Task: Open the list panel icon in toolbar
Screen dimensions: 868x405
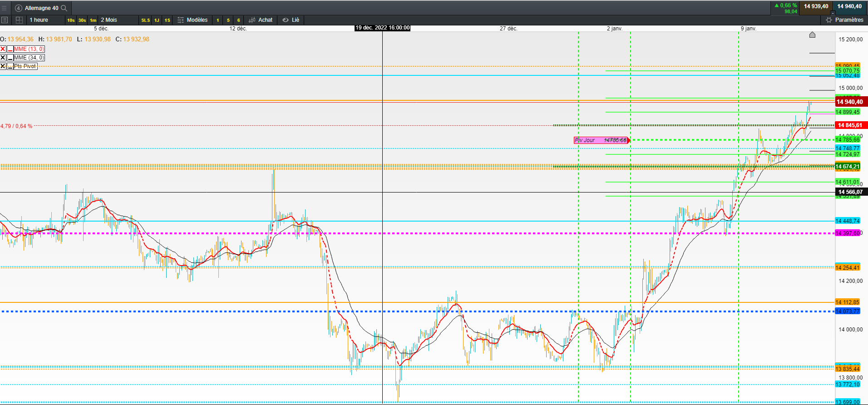Action: [x=5, y=20]
